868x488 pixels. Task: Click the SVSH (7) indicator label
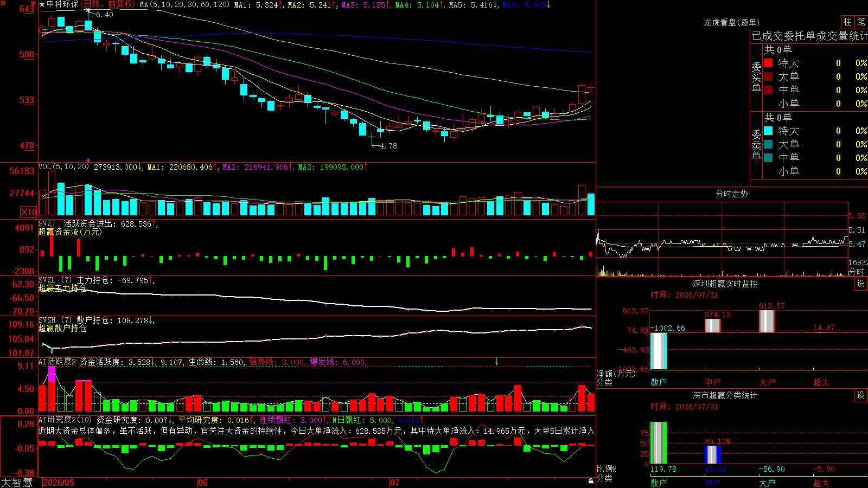(x=55, y=320)
